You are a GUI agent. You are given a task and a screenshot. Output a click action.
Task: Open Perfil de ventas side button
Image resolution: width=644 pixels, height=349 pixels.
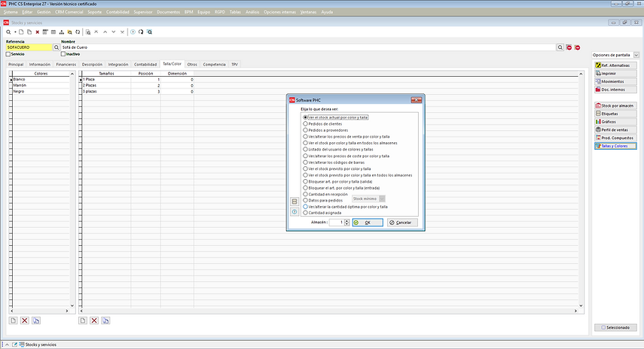tap(615, 129)
